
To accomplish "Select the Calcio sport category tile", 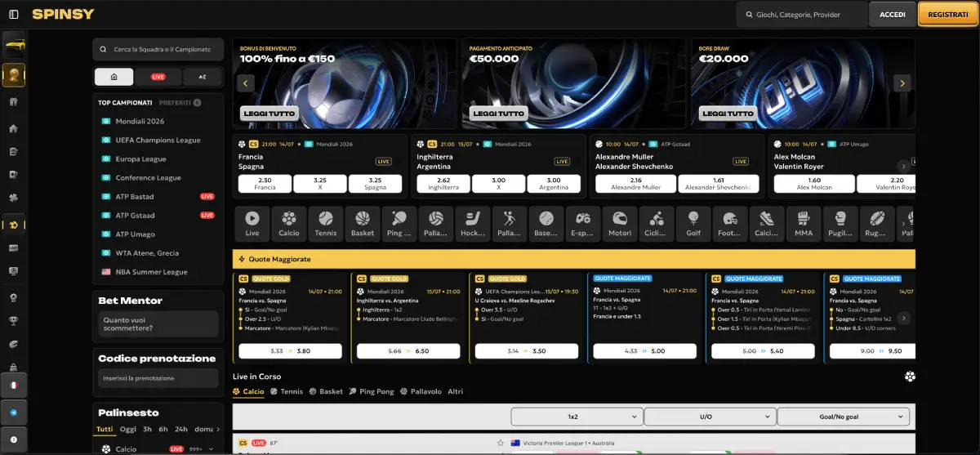I will click(289, 223).
